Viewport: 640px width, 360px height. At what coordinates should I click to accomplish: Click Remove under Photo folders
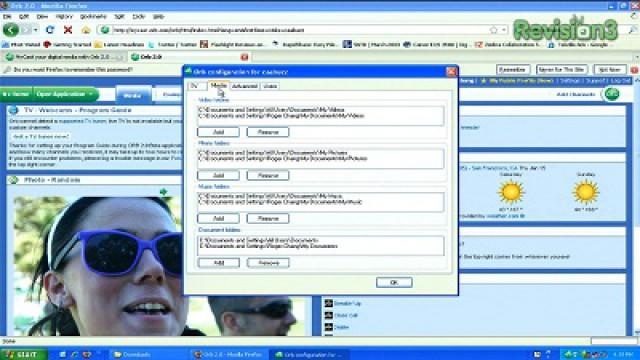click(268, 175)
